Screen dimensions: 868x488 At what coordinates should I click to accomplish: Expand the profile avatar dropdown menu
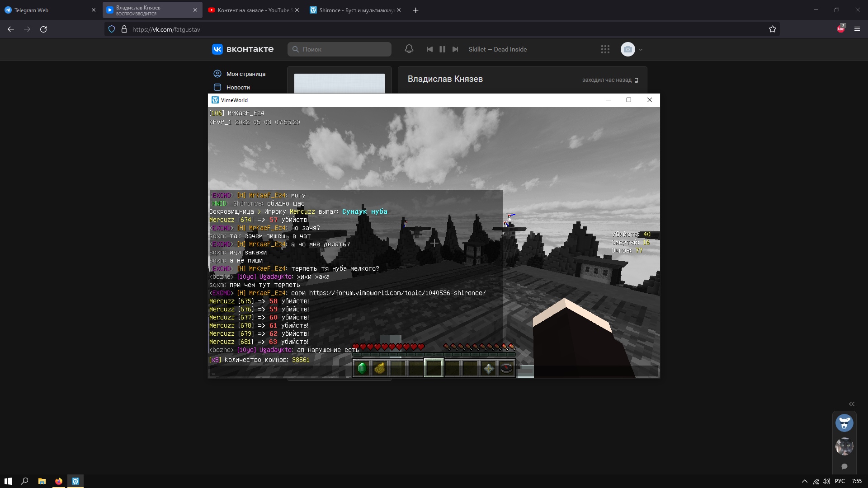tap(640, 50)
